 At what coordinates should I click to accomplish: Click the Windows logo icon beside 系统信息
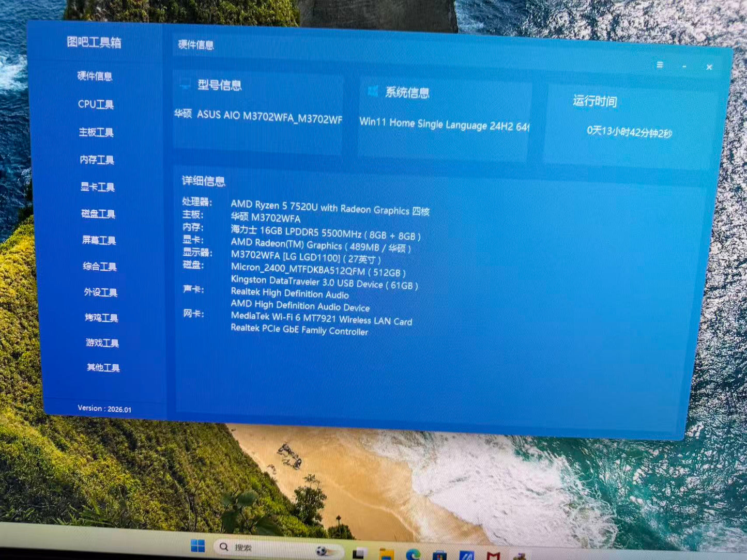pyautogui.click(x=373, y=91)
